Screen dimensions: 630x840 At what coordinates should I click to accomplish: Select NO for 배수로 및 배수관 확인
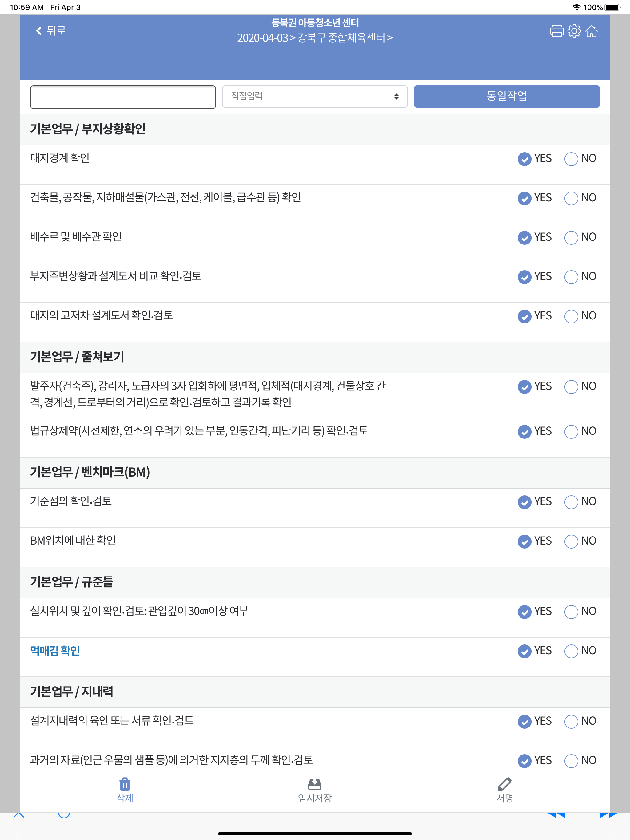[x=571, y=237]
